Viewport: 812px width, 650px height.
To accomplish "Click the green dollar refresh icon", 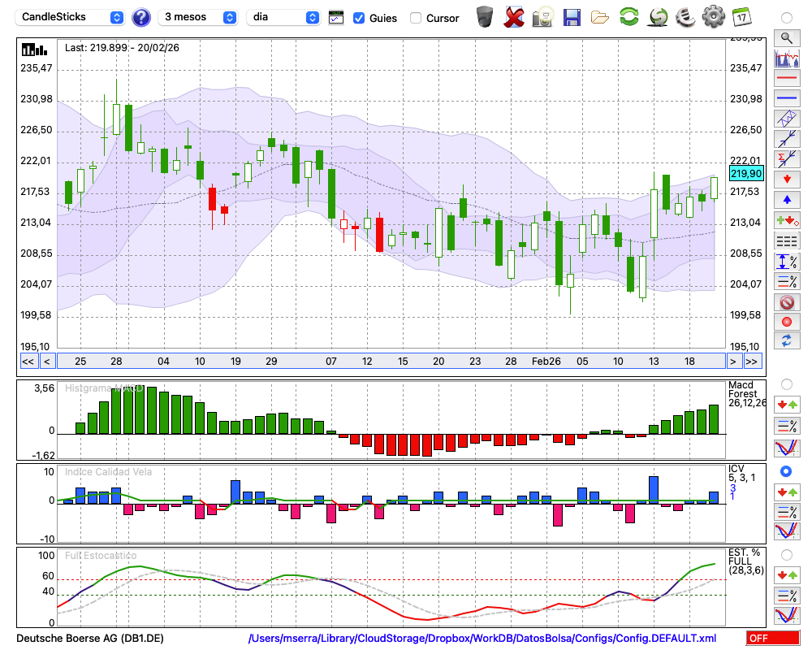I will (x=658, y=17).
